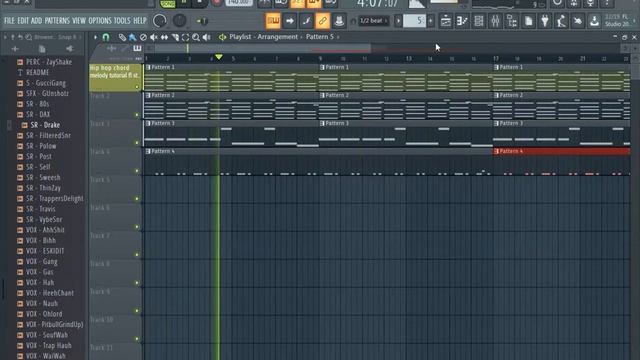Click the playlist horizontal scrollbar thumb
The image size is (640, 360).
(263, 49)
